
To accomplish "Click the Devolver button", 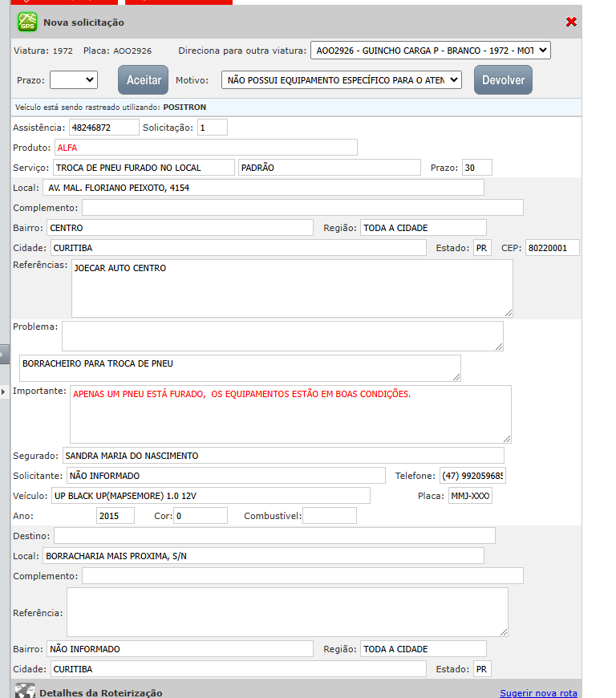I will click(x=503, y=80).
